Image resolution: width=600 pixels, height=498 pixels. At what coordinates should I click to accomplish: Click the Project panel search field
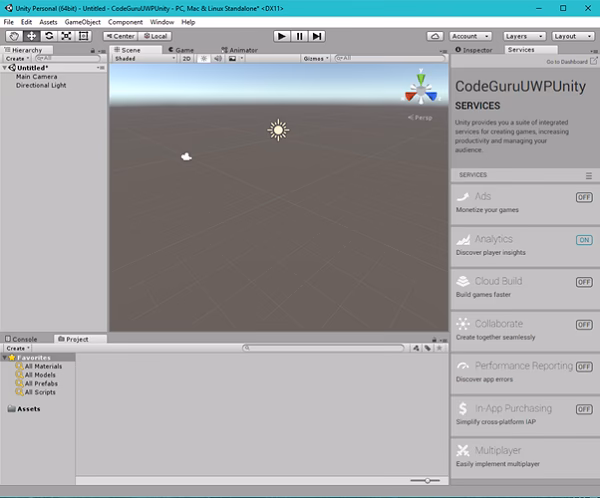pos(323,348)
